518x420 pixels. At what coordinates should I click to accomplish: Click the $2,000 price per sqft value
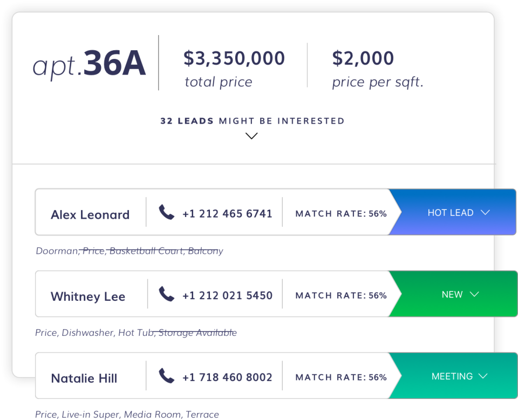coord(363,58)
